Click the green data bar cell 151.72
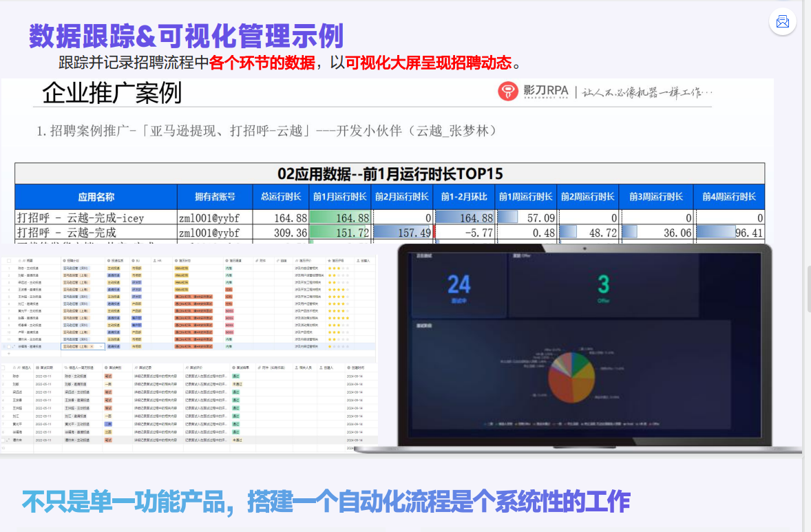This screenshot has width=811, height=532. [x=340, y=233]
